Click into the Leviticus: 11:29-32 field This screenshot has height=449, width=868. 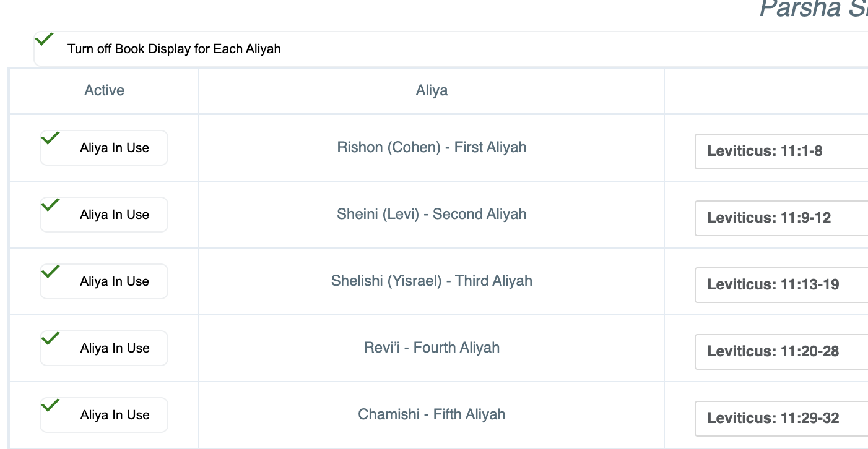(x=781, y=418)
